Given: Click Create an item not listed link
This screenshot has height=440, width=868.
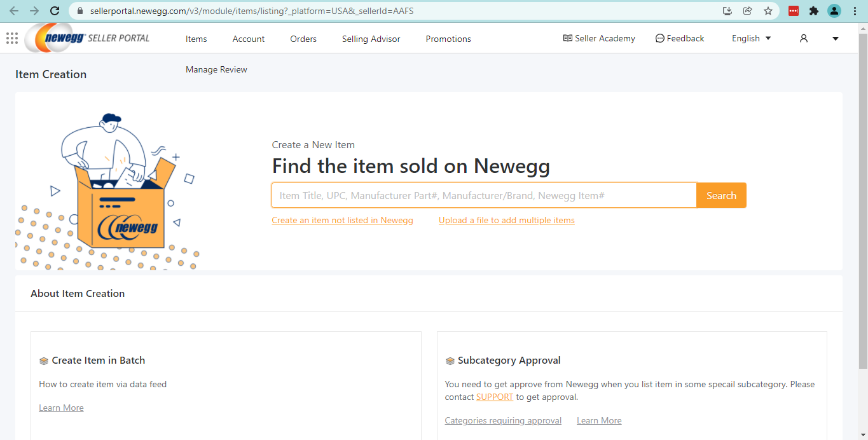Looking at the screenshot, I should pyautogui.click(x=342, y=220).
